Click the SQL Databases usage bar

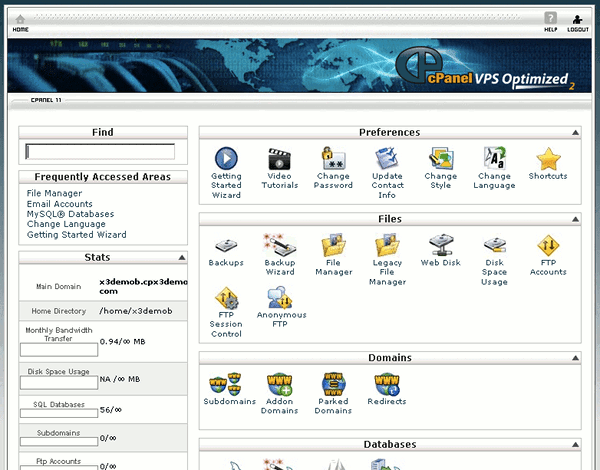click(59, 413)
